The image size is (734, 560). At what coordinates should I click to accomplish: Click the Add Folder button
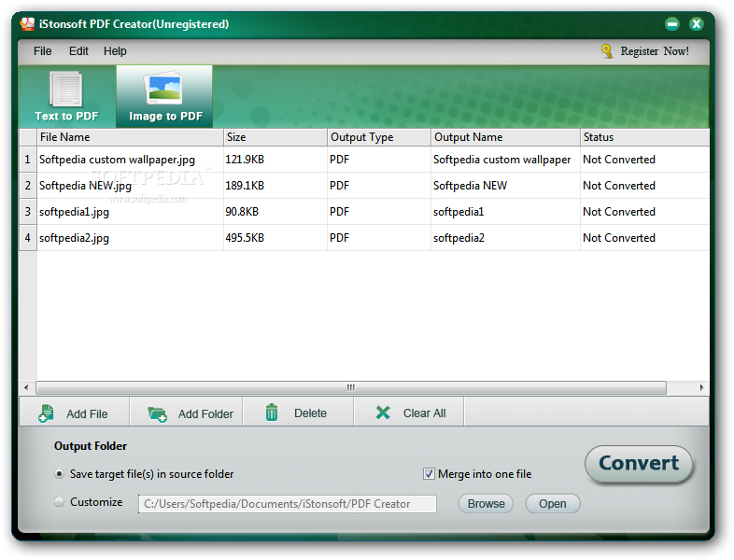[x=187, y=413]
